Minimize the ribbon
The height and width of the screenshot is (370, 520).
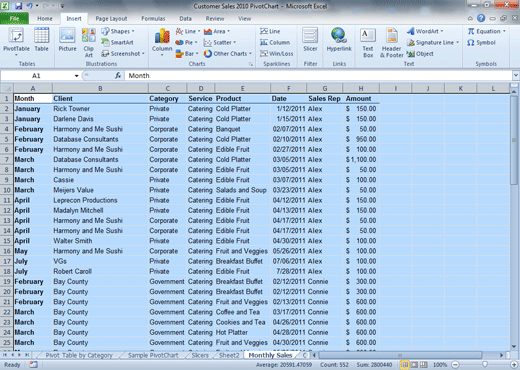(x=470, y=18)
